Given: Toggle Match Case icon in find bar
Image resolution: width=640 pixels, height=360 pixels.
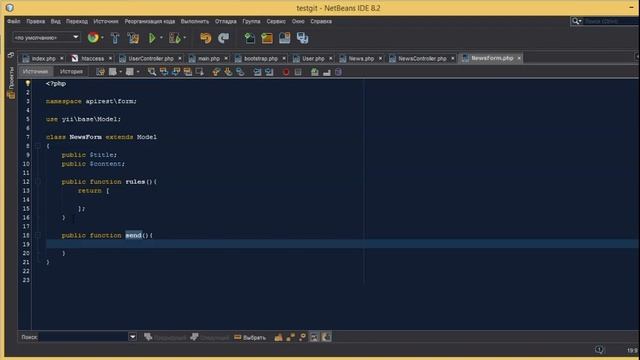Looking at the screenshot, I should (x=278, y=337).
